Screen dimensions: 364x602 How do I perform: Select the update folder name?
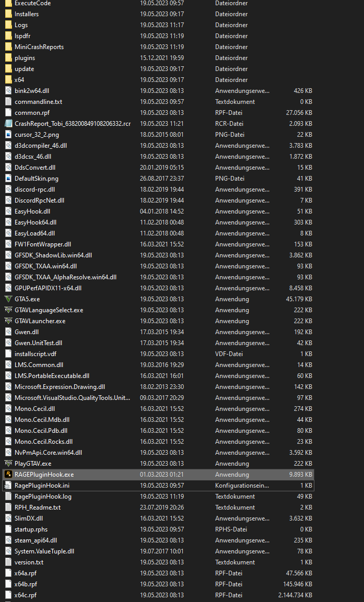(24, 69)
